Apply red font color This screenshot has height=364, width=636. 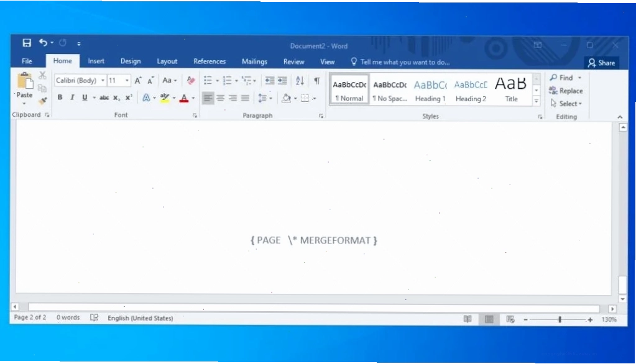(x=184, y=98)
